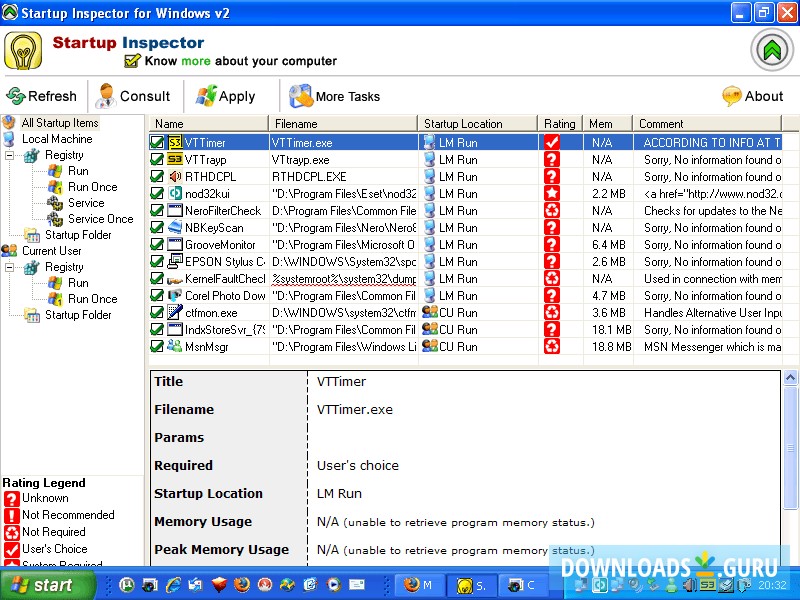Uncheck the VTTrayp startup item
Viewport: 800px width, 600px height.
pos(157,160)
